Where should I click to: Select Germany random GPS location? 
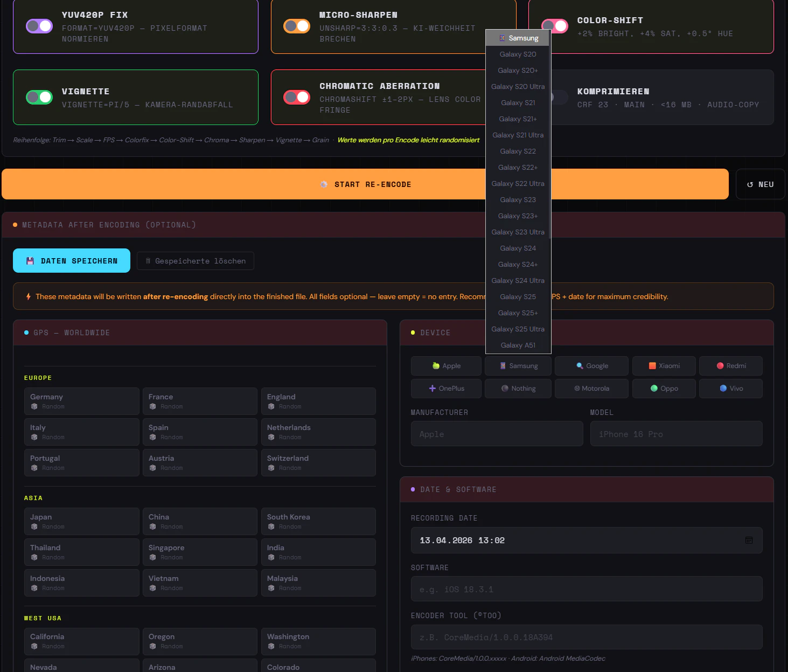(82, 401)
